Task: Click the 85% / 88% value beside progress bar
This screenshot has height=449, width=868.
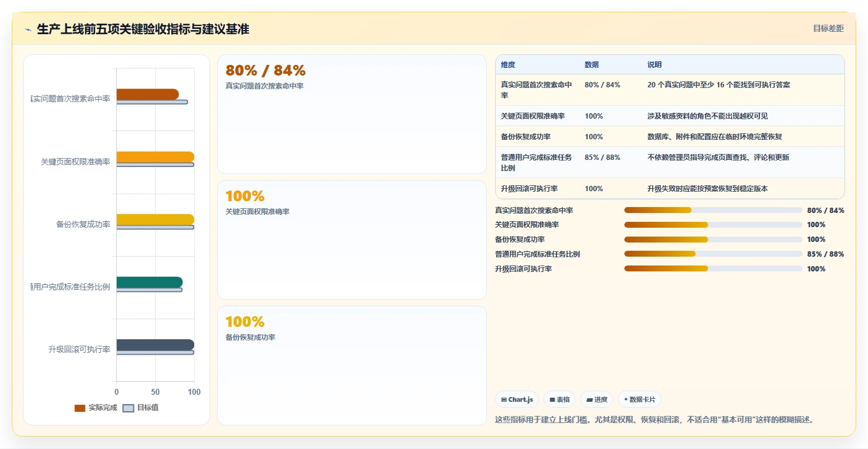Action: (x=826, y=254)
